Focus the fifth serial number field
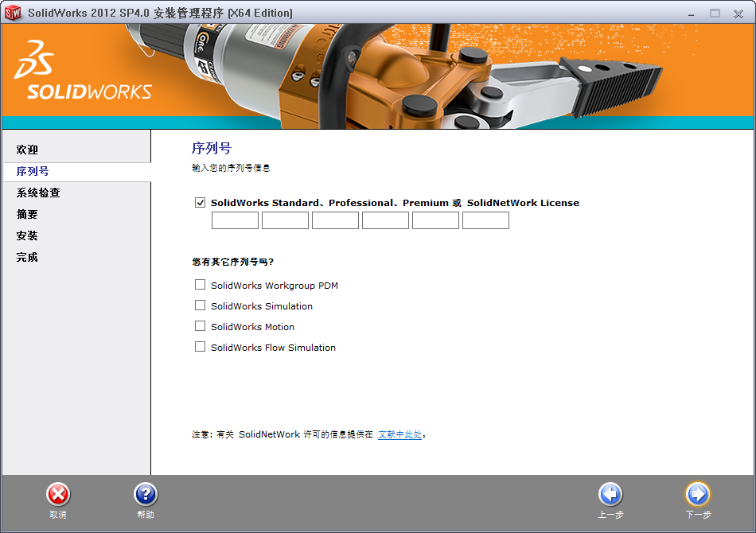 pyautogui.click(x=435, y=220)
